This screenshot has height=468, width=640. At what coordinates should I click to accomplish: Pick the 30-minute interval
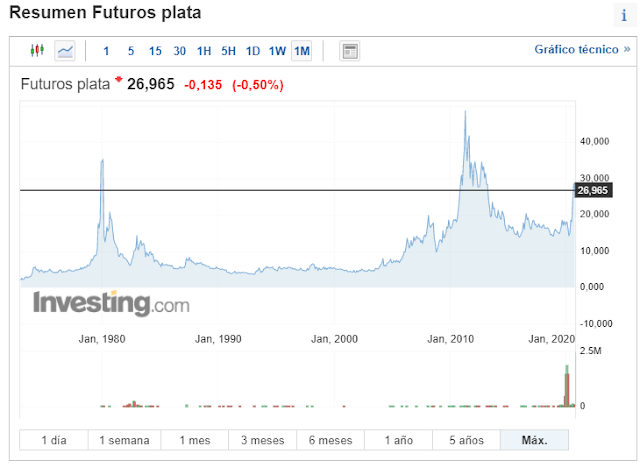coord(179,51)
